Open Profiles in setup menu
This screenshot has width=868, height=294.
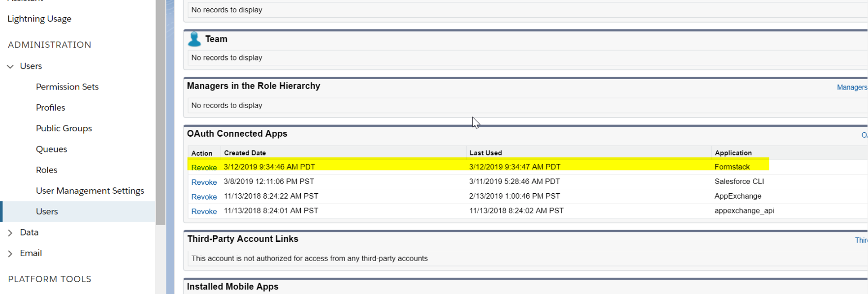click(51, 108)
